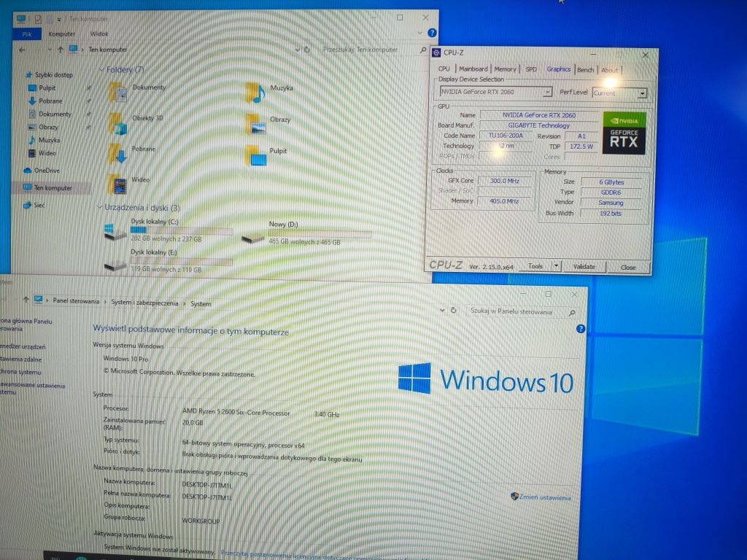Open the Muzyka folder icon
747x560 pixels.
coord(255,93)
